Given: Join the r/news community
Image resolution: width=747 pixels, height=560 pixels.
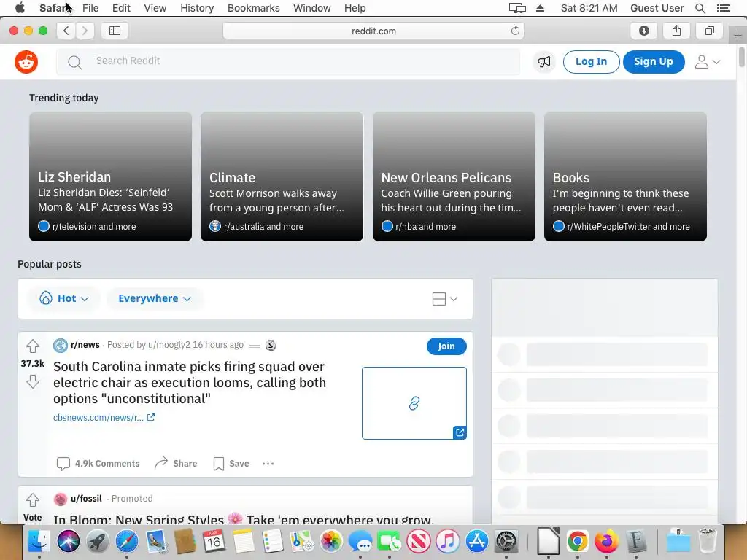Looking at the screenshot, I should (446, 346).
